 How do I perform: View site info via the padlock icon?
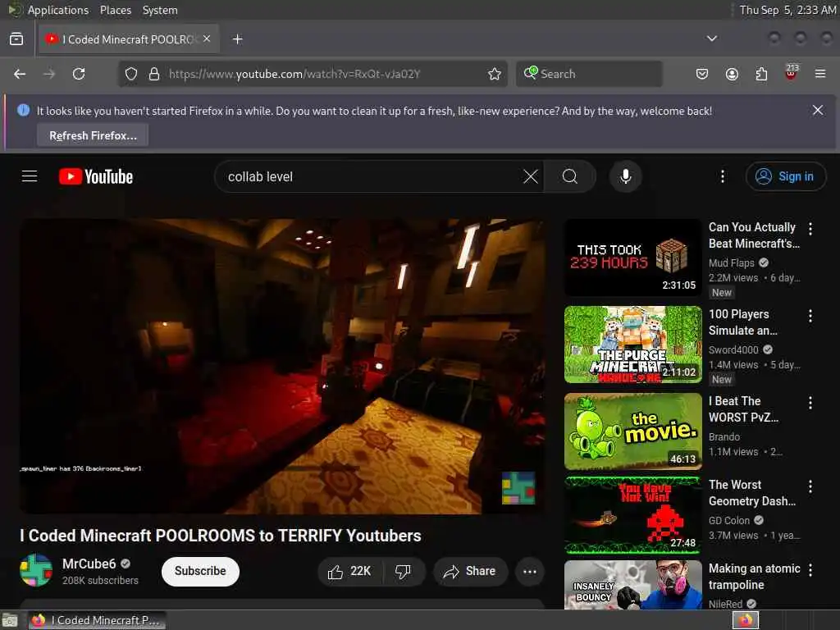tap(154, 74)
